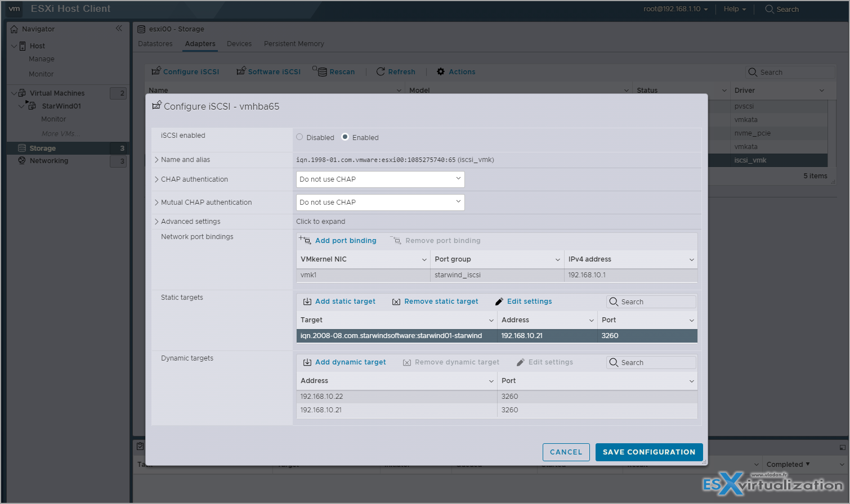
Task: Click Remove static target link
Action: pyautogui.click(x=441, y=301)
